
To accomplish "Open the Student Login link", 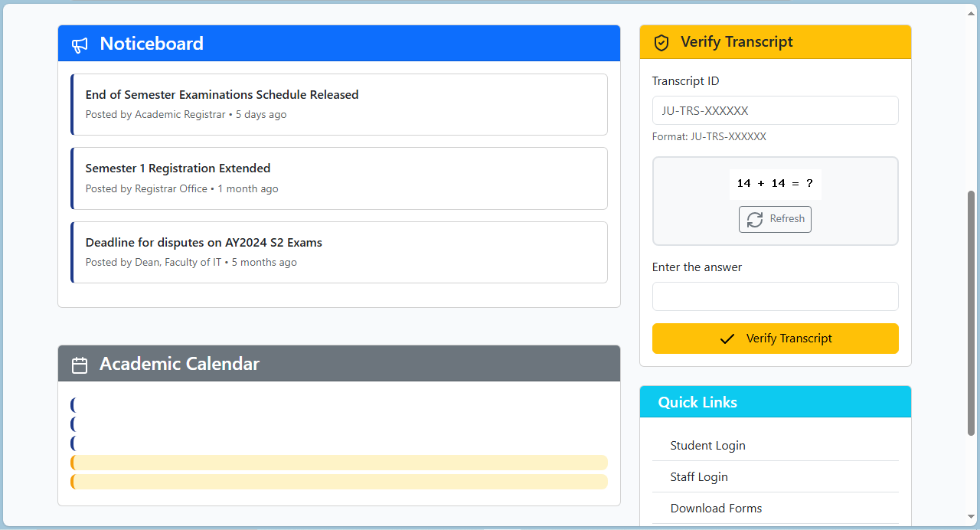I will [x=707, y=445].
